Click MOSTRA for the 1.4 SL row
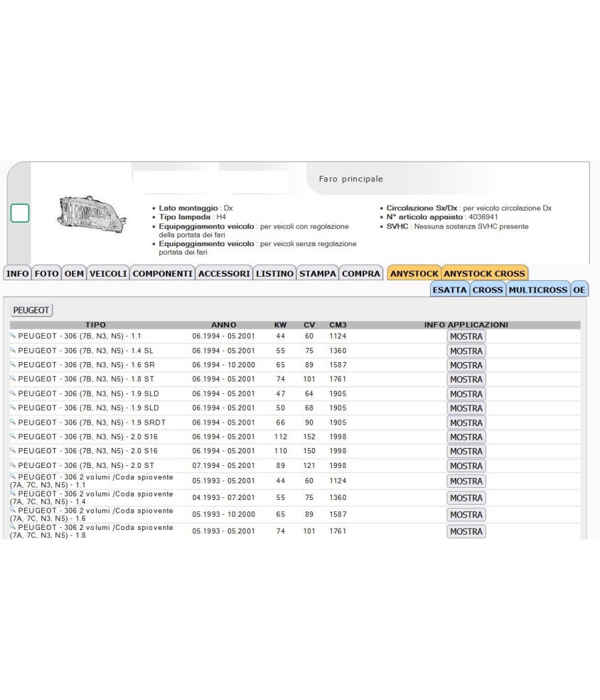Viewport: 600px width, 700px height. point(466,351)
